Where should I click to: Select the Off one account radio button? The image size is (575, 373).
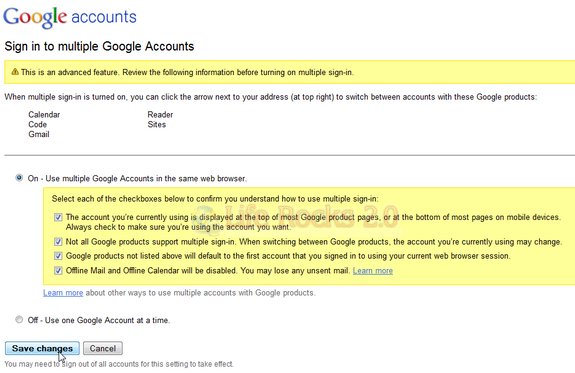(x=19, y=319)
